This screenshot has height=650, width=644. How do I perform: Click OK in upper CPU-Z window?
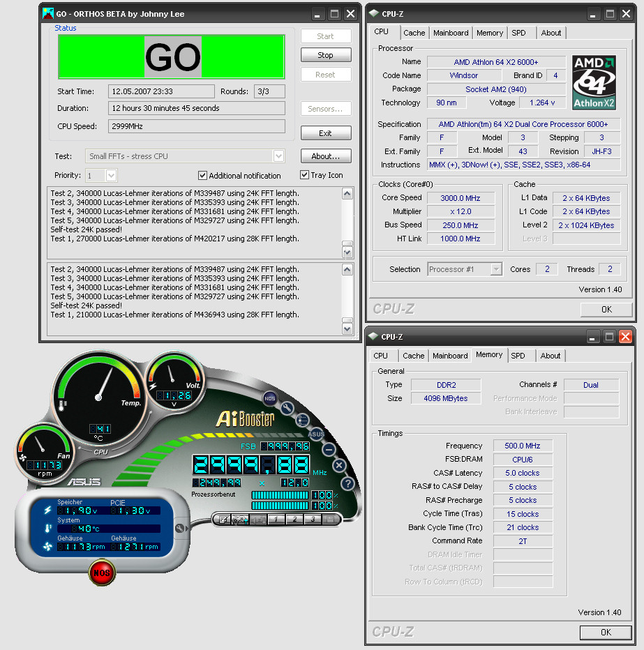click(606, 309)
